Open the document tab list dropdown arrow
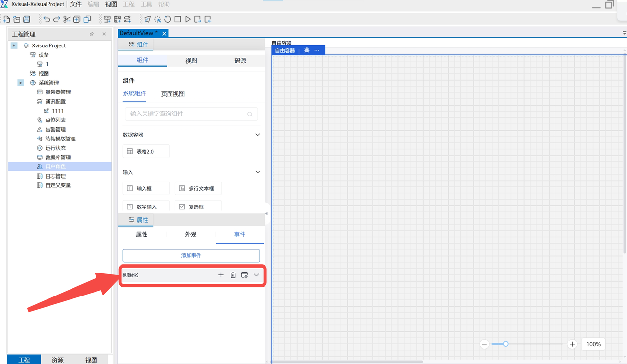This screenshot has height=364, width=627. 624,33
